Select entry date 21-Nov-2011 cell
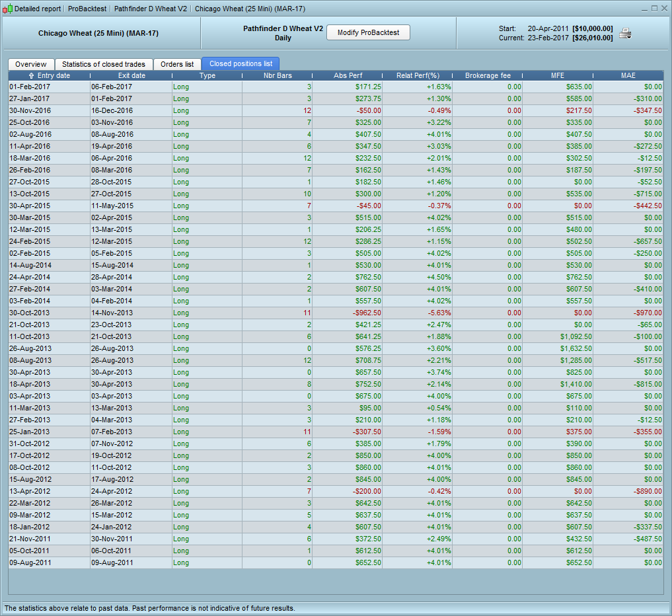This screenshot has width=672, height=616. click(50, 539)
